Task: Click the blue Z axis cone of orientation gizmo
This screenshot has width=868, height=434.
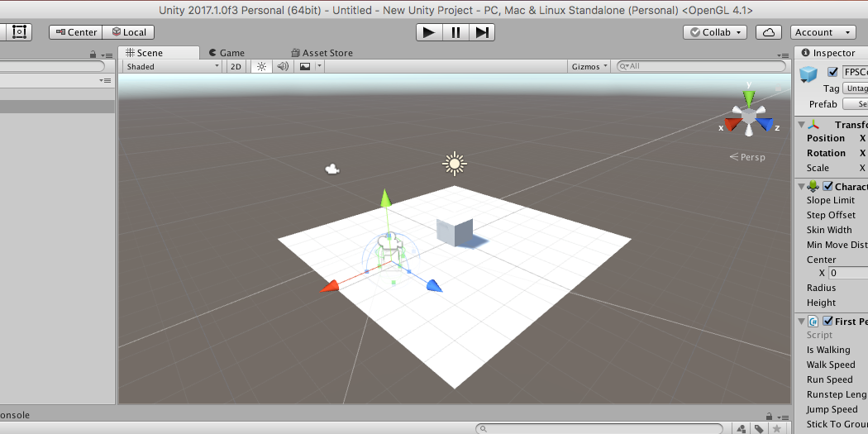Action: [765, 125]
